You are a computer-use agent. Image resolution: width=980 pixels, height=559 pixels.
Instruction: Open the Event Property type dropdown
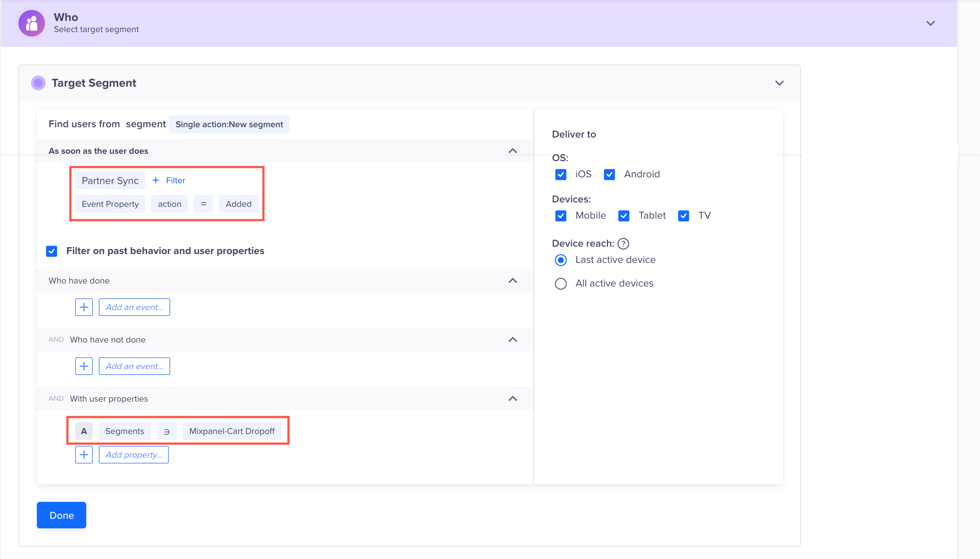point(110,204)
